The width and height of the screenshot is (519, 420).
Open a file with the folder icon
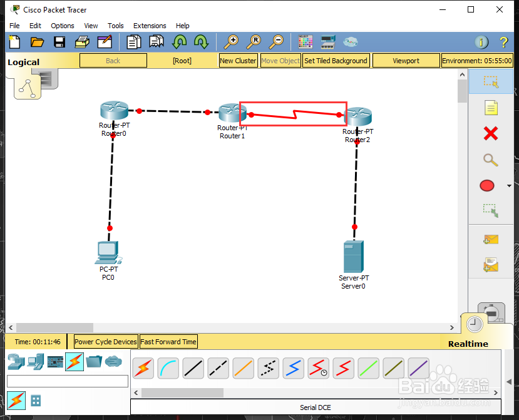pos(37,42)
